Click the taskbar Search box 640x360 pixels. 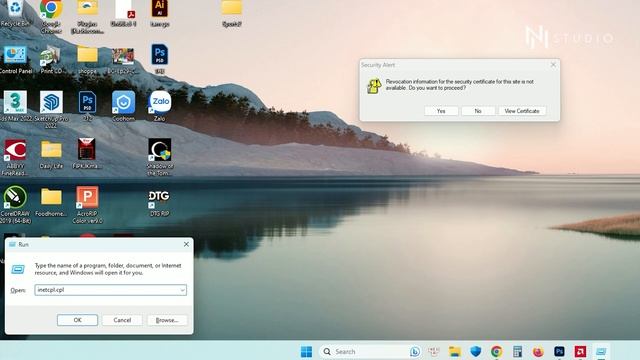(370, 351)
